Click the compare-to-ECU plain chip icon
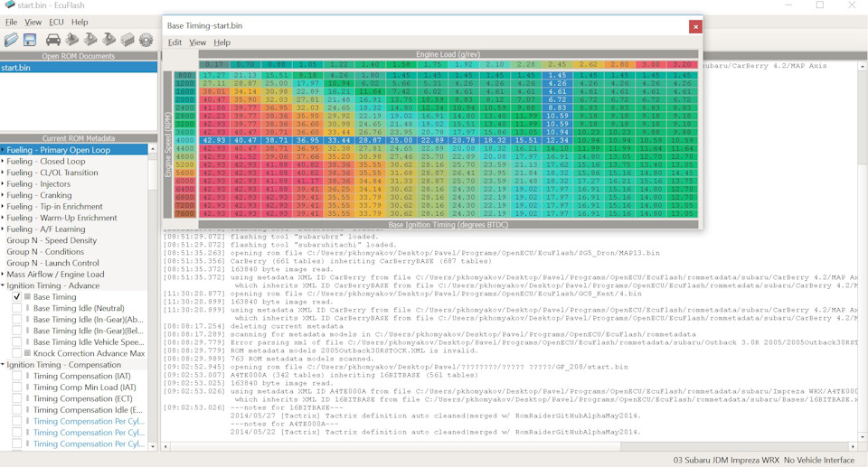 pos(127,39)
